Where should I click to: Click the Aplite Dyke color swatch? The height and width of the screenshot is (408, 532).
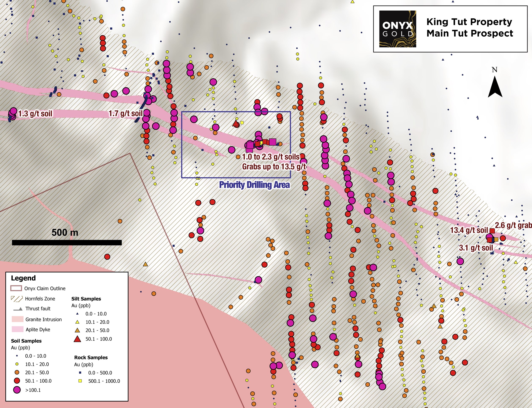tap(18, 329)
